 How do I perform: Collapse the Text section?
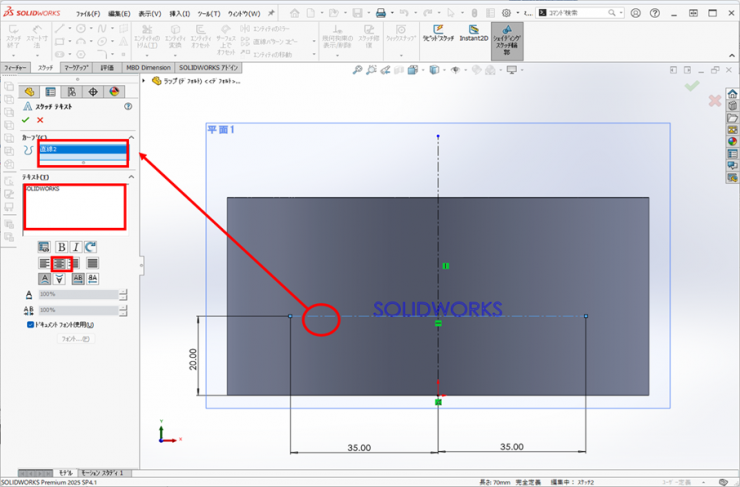coord(131,177)
